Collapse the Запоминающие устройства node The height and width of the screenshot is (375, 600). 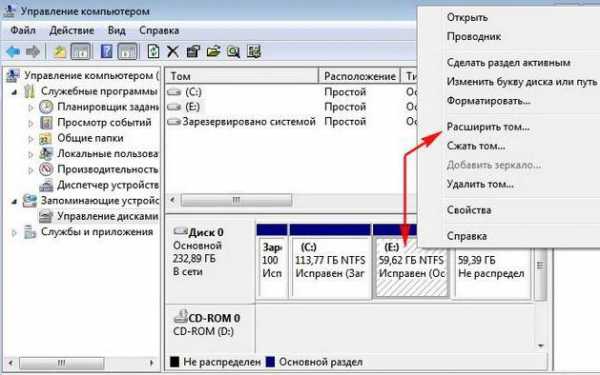[x=14, y=201]
